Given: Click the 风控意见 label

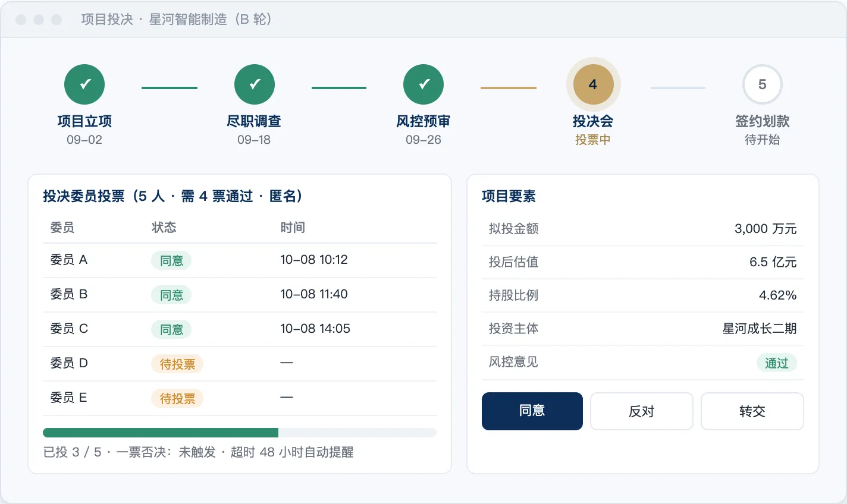Looking at the screenshot, I should tap(514, 362).
